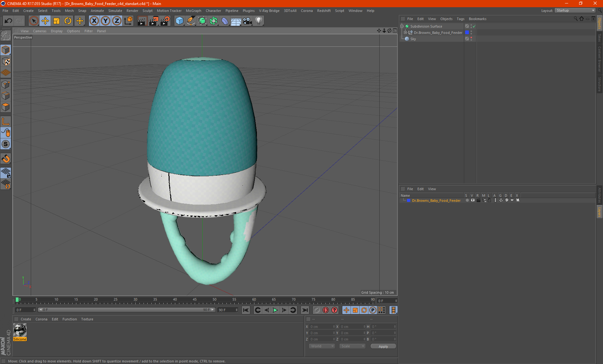Open the Mesh menu
Image resolution: width=603 pixels, height=364 pixels.
69,11
